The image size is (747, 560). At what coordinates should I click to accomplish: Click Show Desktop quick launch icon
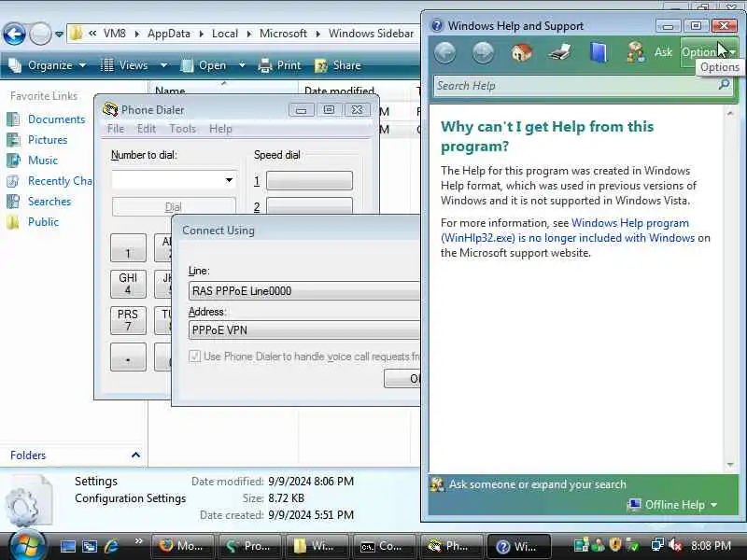67,546
